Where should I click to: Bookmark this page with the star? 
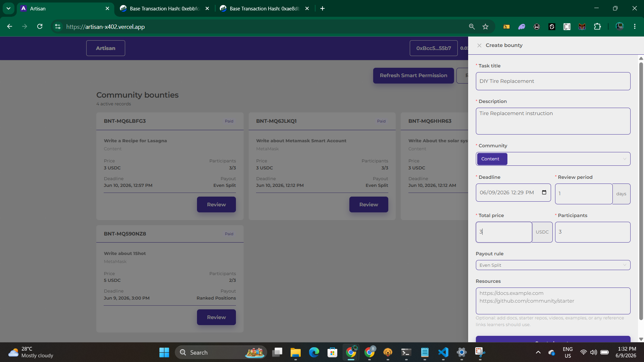485,27
